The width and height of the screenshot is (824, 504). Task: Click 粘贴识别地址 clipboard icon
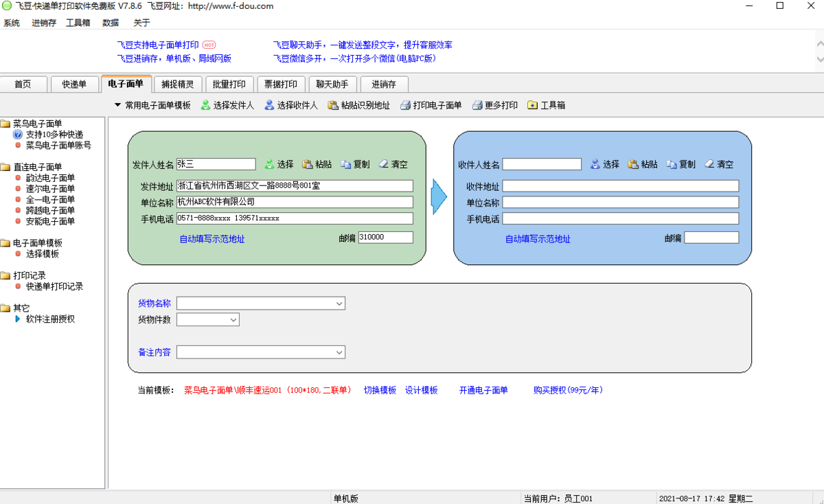click(x=333, y=106)
